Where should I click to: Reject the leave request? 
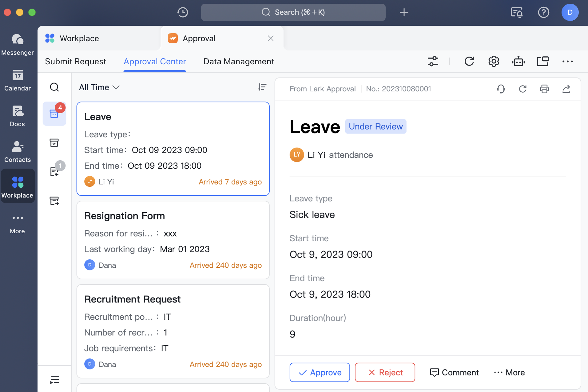(385, 372)
